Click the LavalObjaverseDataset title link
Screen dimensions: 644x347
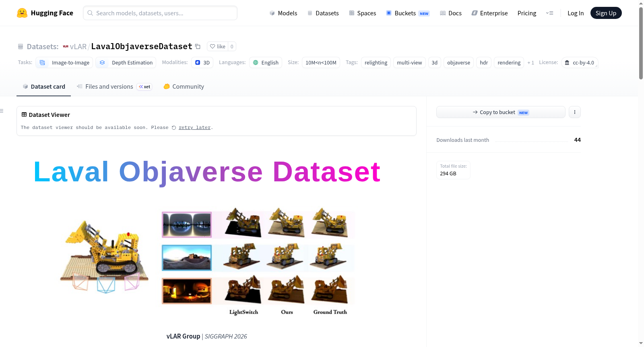coord(142,46)
